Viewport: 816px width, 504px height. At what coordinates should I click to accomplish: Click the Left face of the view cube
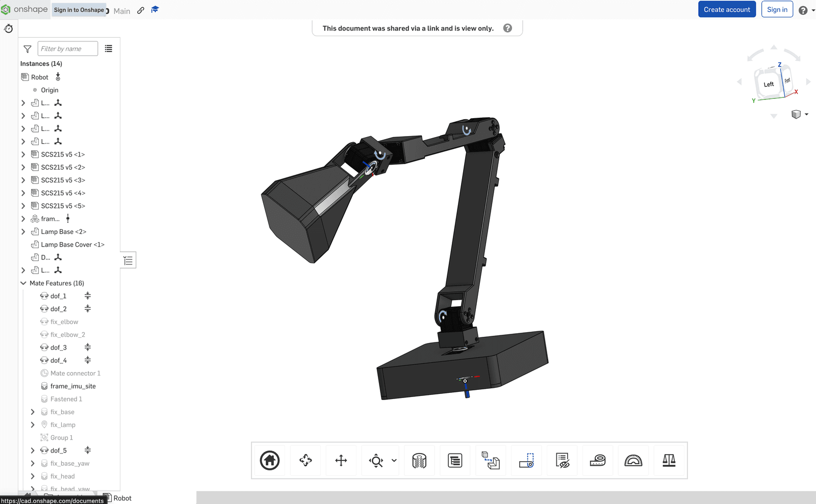pyautogui.click(x=769, y=85)
